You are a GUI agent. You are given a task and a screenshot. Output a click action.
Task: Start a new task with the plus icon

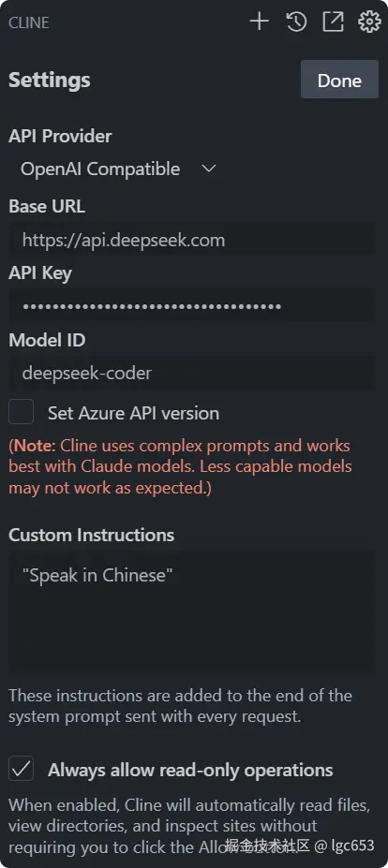point(259,22)
